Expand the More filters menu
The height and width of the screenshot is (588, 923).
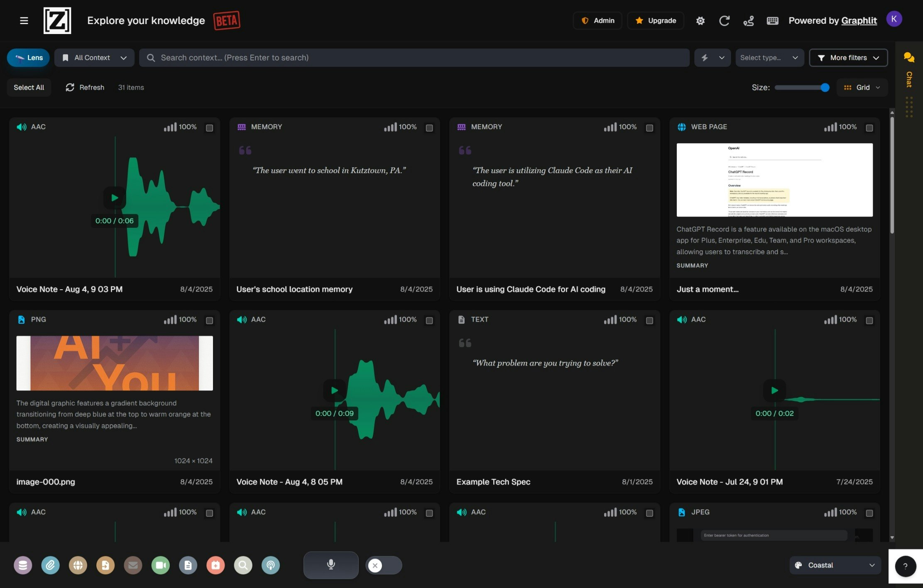tap(848, 58)
